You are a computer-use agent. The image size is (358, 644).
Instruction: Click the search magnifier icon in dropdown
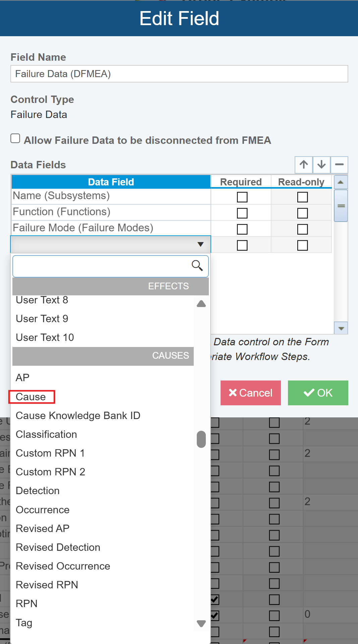(197, 266)
